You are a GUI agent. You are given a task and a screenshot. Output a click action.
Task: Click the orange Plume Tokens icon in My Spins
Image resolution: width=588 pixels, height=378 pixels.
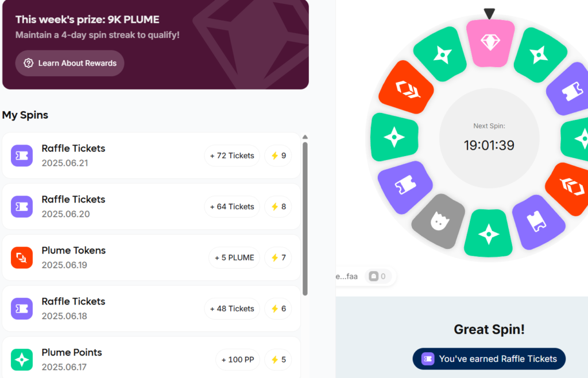click(x=22, y=258)
